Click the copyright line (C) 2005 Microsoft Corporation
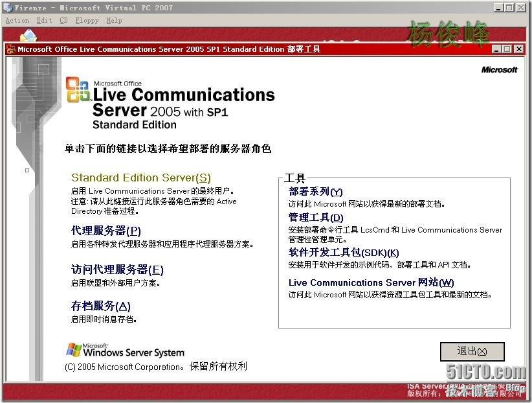Screen dimensions: 532x403 pos(156,367)
